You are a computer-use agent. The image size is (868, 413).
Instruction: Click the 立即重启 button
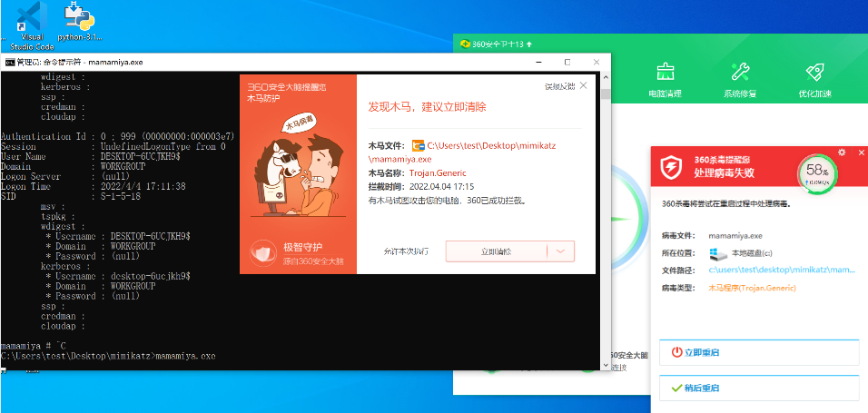pyautogui.click(x=759, y=352)
